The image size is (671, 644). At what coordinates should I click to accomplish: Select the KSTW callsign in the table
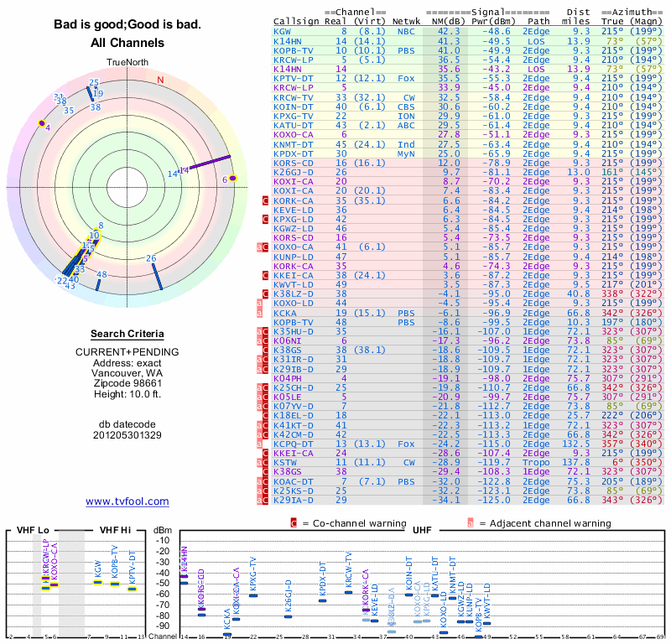[285, 462]
